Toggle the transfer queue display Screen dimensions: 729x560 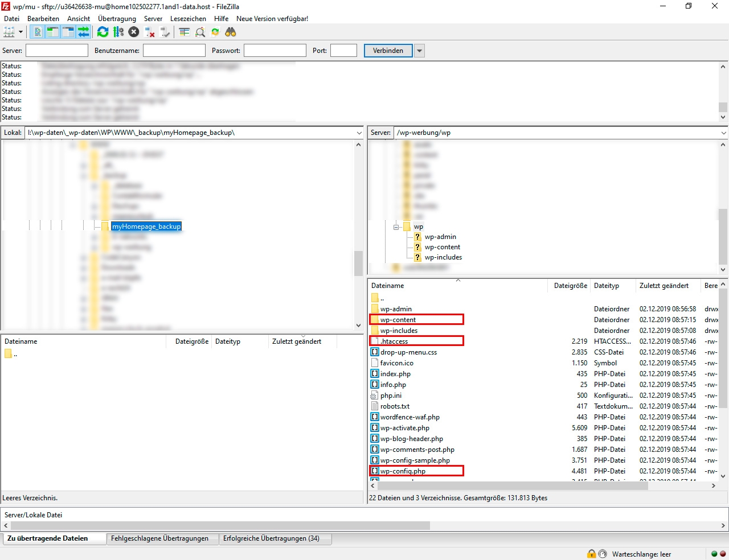84,32
